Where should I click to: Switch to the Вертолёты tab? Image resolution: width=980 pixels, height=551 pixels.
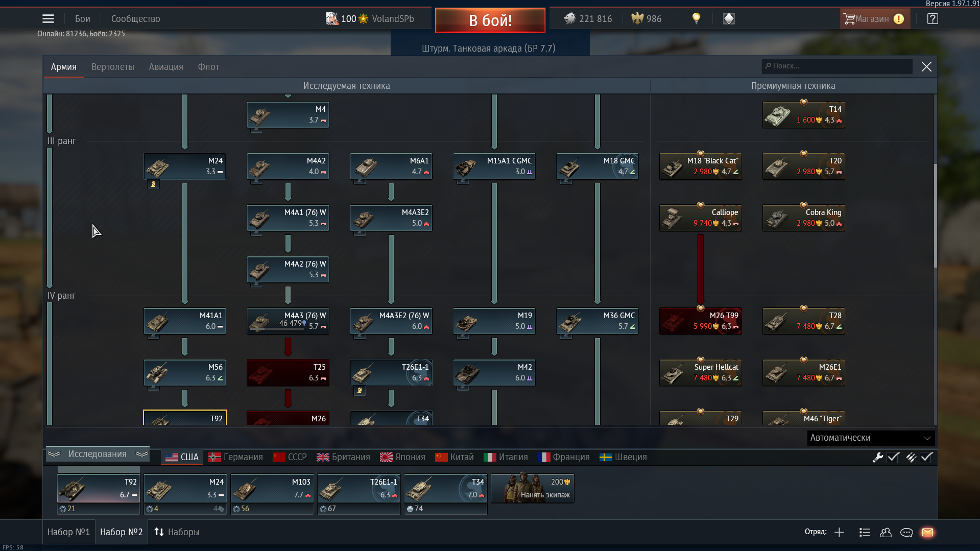tap(113, 67)
